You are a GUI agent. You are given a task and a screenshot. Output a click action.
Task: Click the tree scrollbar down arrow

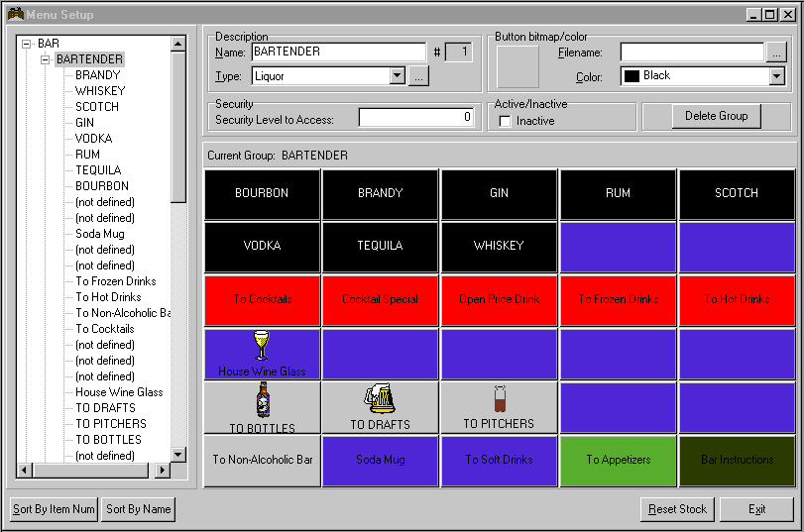pyautogui.click(x=178, y=455)
